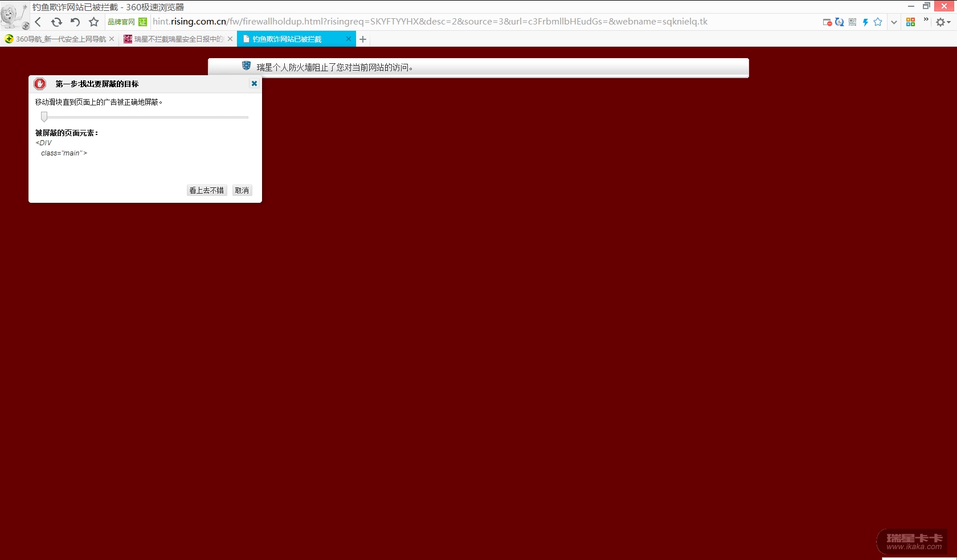This screenshot has height=560, width=957.
Task: Click the ad-block slider handle
Action: tap(44, 117)
